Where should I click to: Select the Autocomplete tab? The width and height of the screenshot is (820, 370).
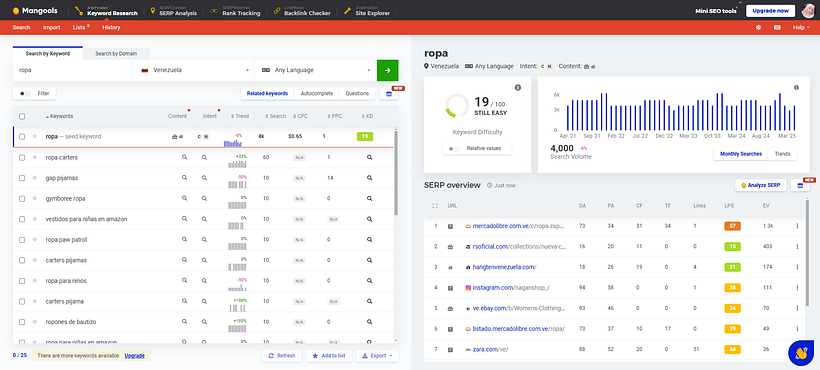coord(317,94)
